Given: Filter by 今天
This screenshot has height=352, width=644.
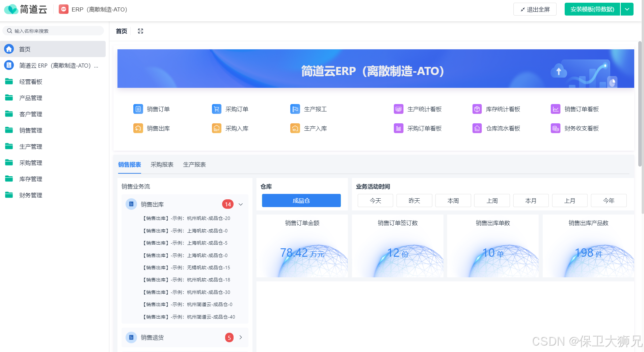Looking at the screenshot, I should (375, 200).
